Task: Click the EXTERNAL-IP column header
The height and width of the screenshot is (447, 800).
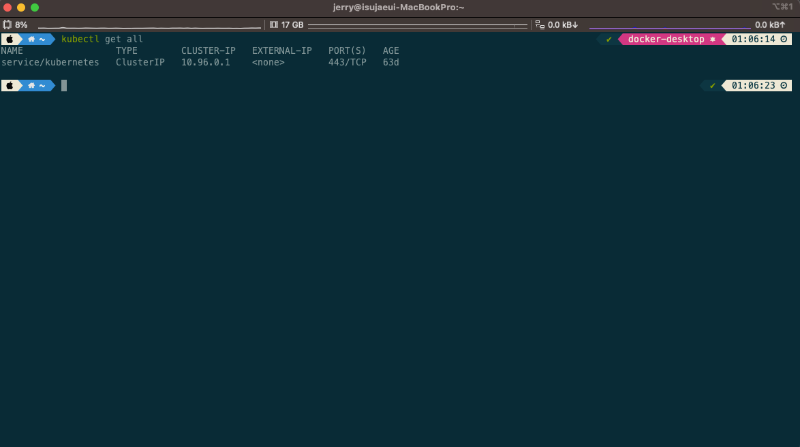Action: click(x=282, y=51)
